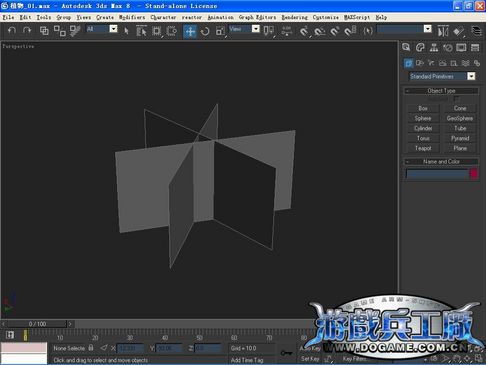Viewport: 486px width, 365px height.
Task: Select the Shapes create category icon
Action: pyautogui.click(x=420, y=63)
